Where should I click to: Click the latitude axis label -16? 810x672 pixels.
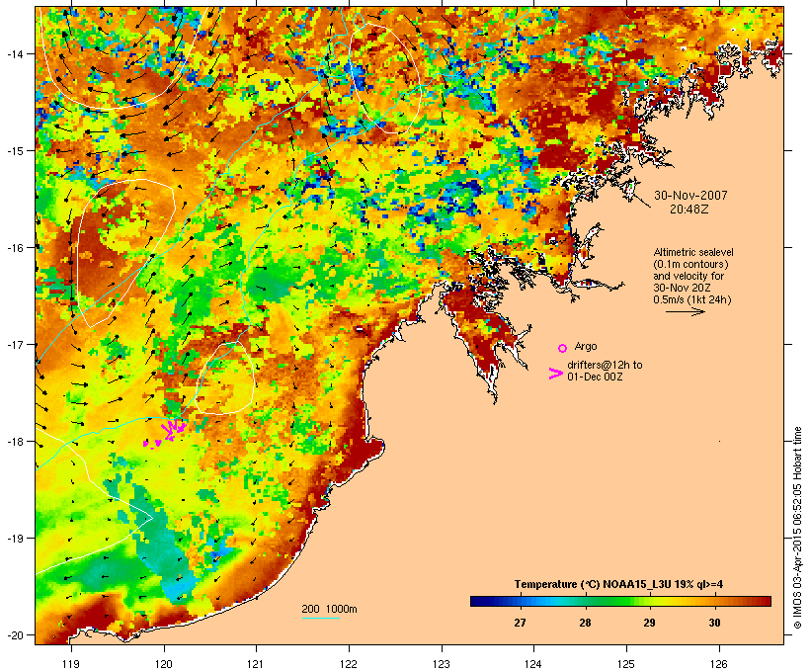coord(15,248)
